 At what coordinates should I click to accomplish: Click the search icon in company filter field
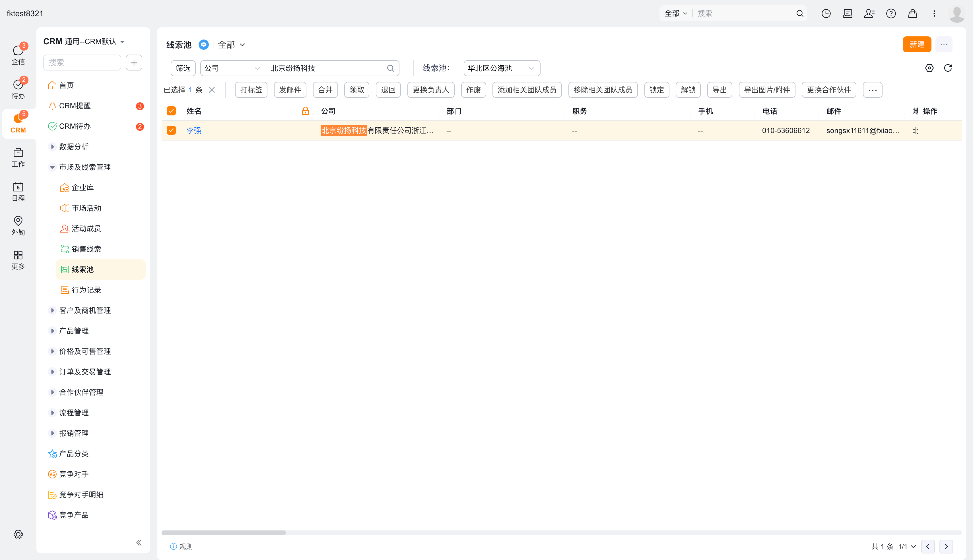(x=390, y=68)
